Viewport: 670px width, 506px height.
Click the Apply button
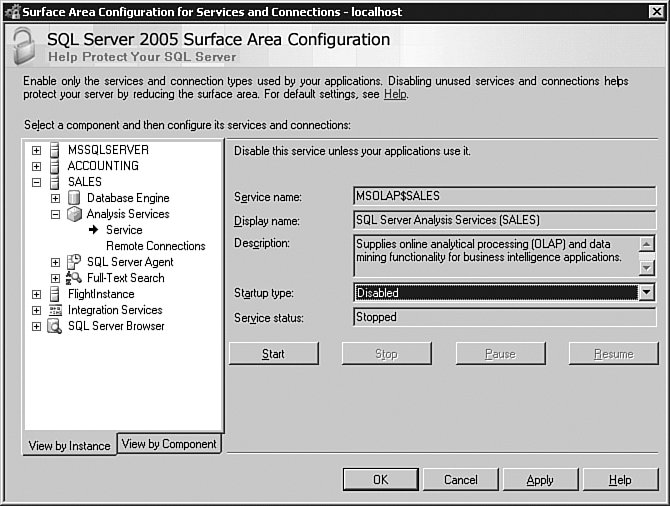pyautogui.click(x=540, y=480)
